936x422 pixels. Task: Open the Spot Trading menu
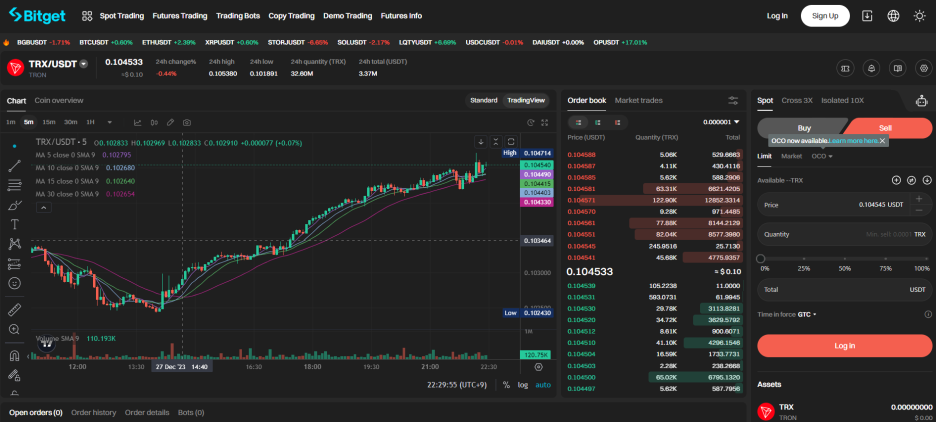click(122, 16)
